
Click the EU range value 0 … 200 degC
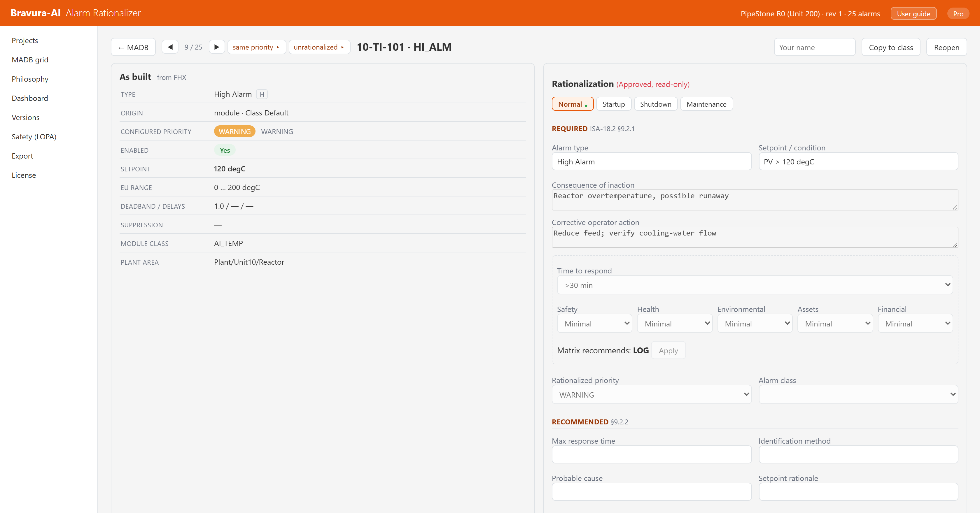point(237,187)
